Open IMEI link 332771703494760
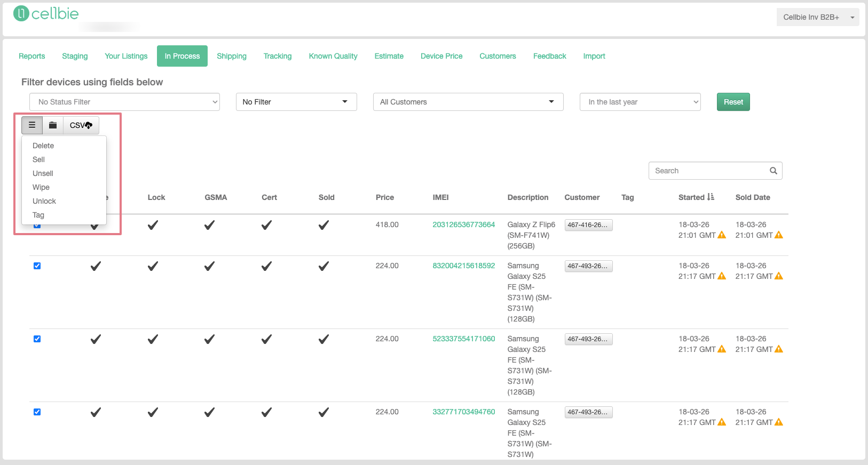 [x=464, y=412]
